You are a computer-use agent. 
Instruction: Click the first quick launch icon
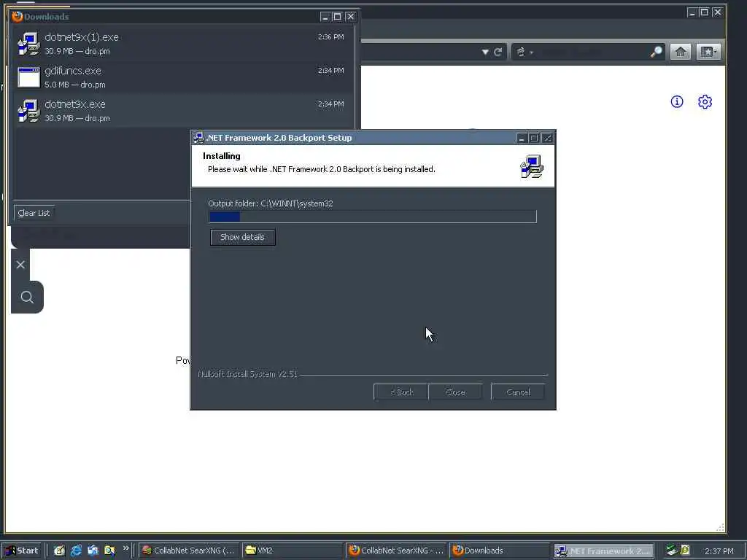tap(59, 551)
